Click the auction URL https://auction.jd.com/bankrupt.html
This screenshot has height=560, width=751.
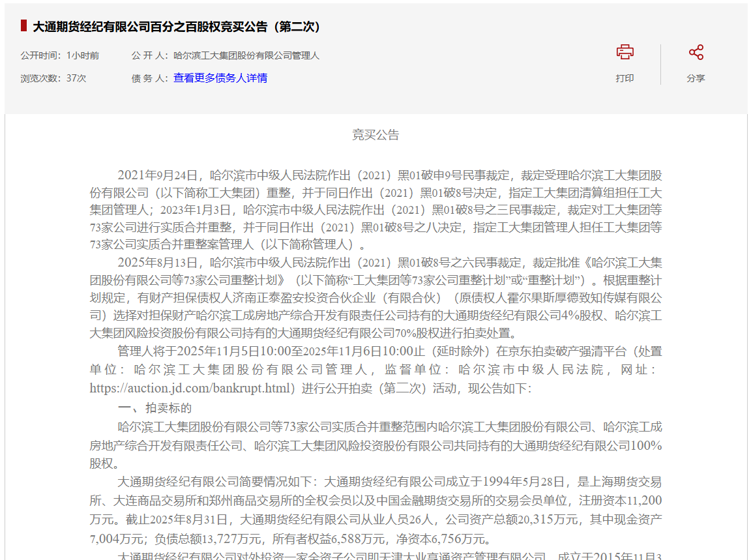pos(192,388)
